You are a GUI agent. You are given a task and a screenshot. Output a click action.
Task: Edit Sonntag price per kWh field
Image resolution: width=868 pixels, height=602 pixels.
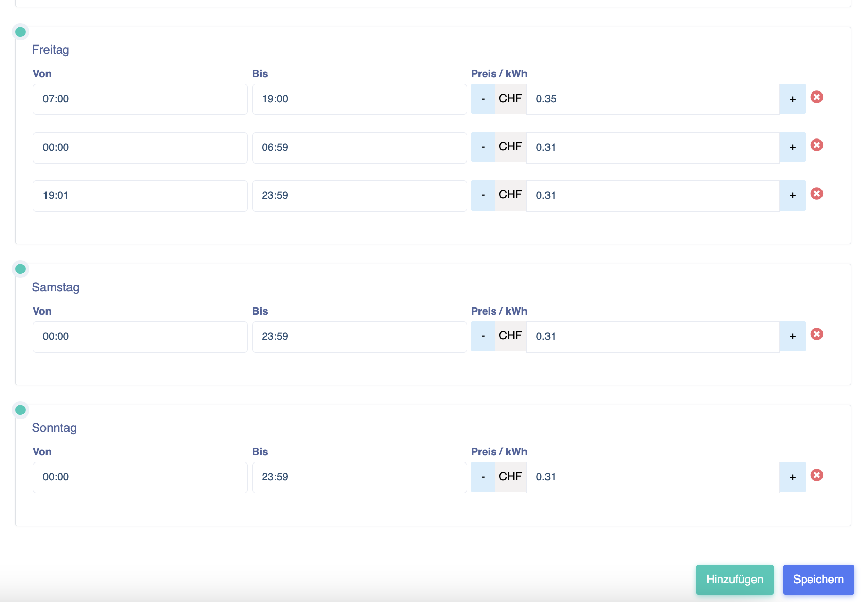(652, 477)
